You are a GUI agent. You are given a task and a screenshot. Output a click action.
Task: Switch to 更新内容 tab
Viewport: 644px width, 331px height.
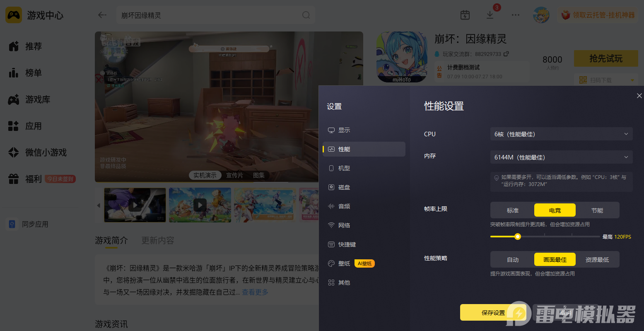158,240
